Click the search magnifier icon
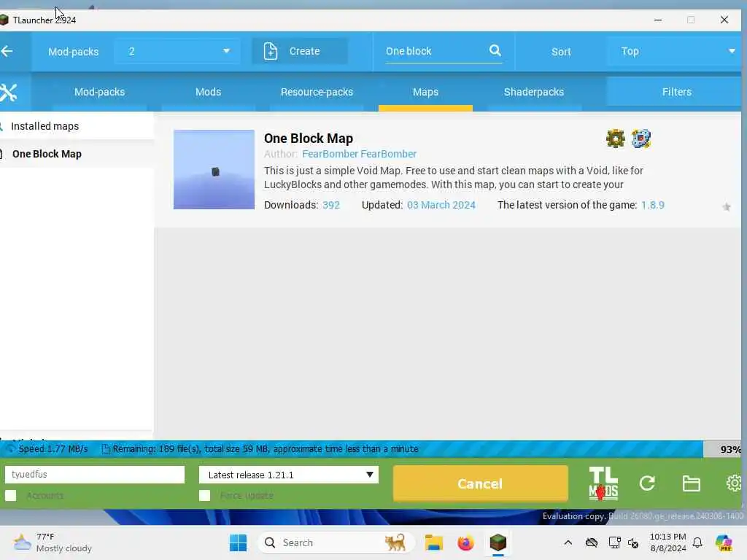747x560 pixels. point(495,50)
